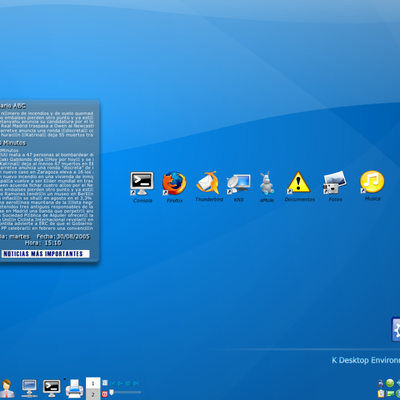Open the Klipper clipboard tray icon
400x400 pixels.
(x=381, y=394)
